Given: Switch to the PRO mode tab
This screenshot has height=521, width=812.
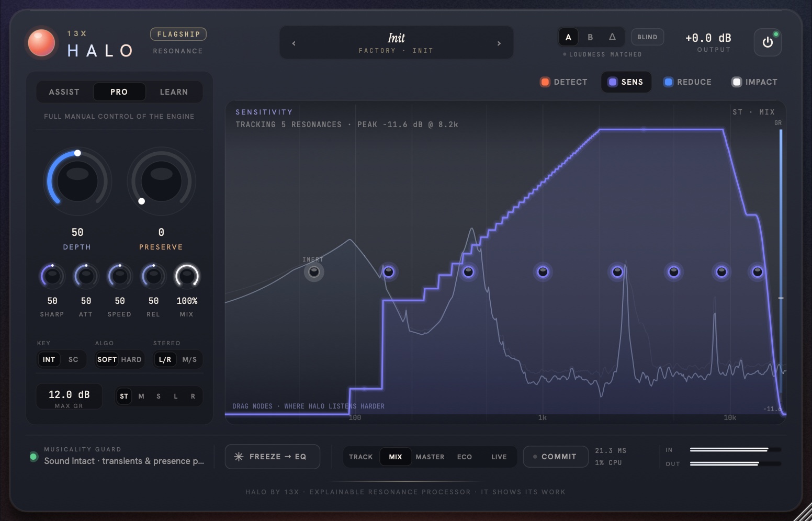Looking at the screenshot, I should (119, 92).
